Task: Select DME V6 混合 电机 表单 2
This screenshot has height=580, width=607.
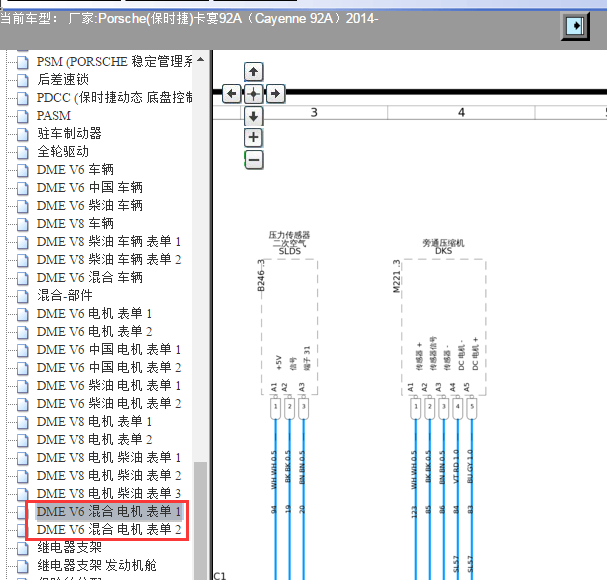Action: coord(109,530)
